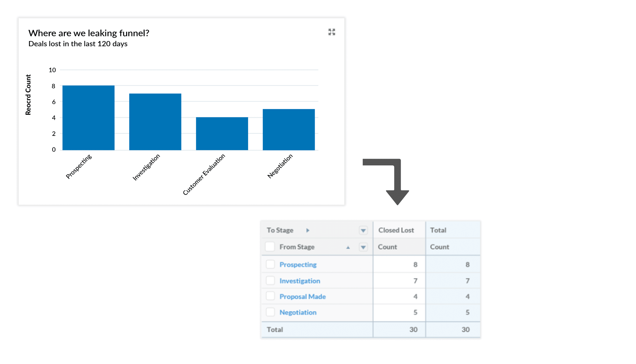Click the From Stage ascending sort arrow

click(x=348, y=247)
